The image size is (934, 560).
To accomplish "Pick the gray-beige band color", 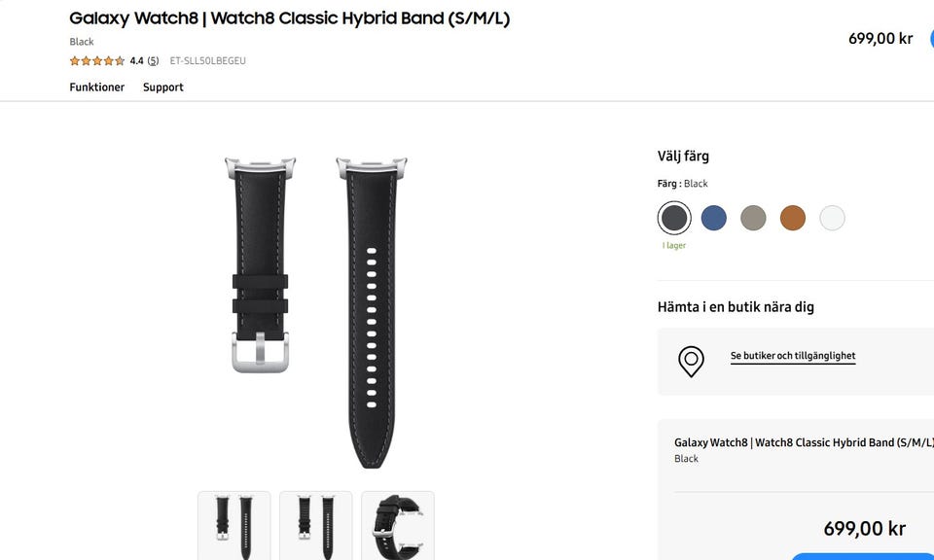I will [753, 218].
